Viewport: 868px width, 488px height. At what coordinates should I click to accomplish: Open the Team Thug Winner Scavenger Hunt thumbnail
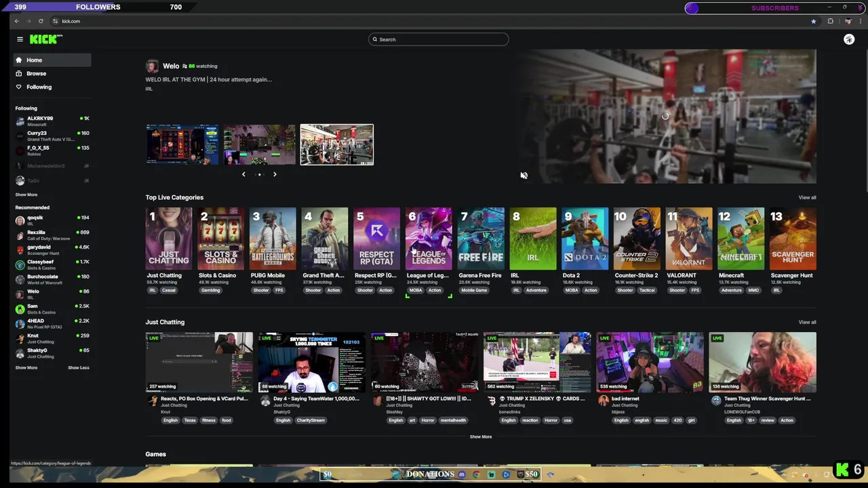tap(763, 362)
